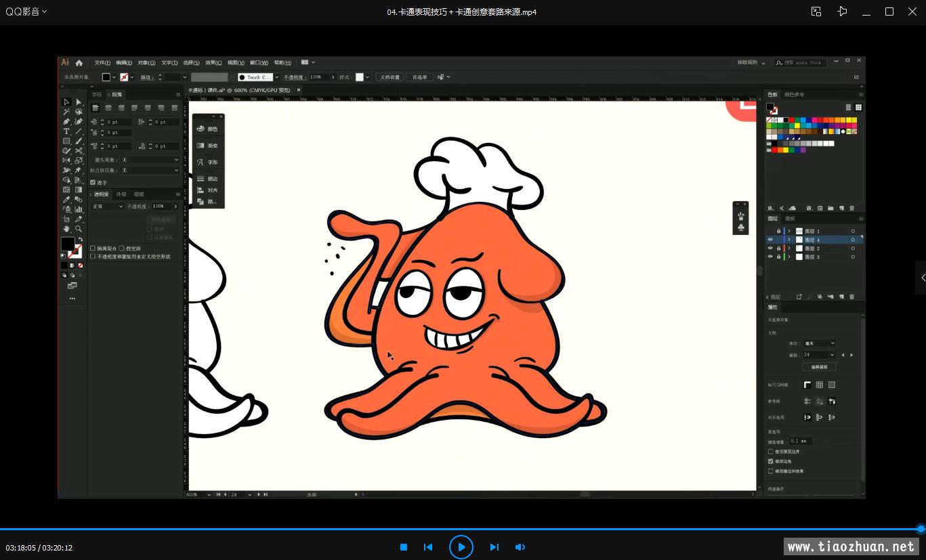This screenshot has width=926, height=560.
Task: Open 排版规则 workspace dropdown
Action: [751, 62]
